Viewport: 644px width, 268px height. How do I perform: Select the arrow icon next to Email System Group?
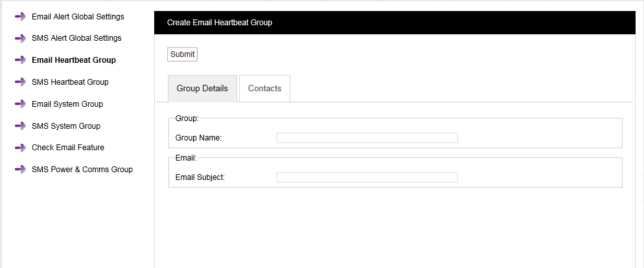(20, 104)
